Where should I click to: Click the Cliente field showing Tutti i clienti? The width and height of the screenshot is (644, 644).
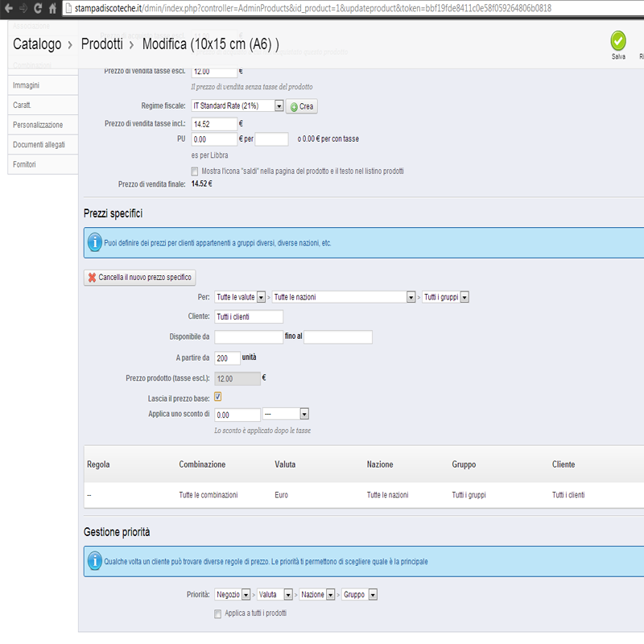(x=249, y=316)
